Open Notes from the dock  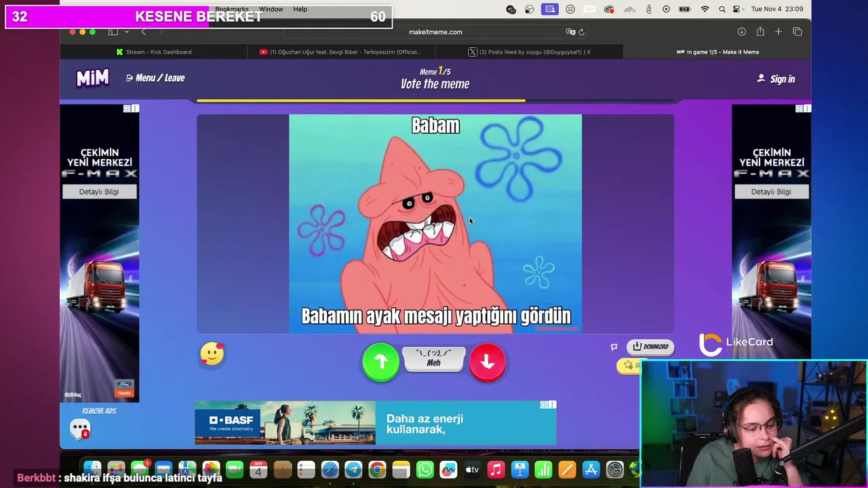pos(401,469)
